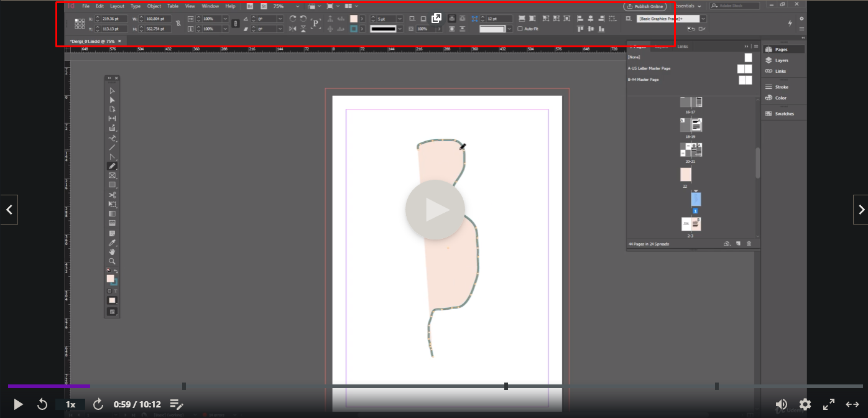
Task: Open Layers panel from side dock
Action: click(x=781, y=60)
